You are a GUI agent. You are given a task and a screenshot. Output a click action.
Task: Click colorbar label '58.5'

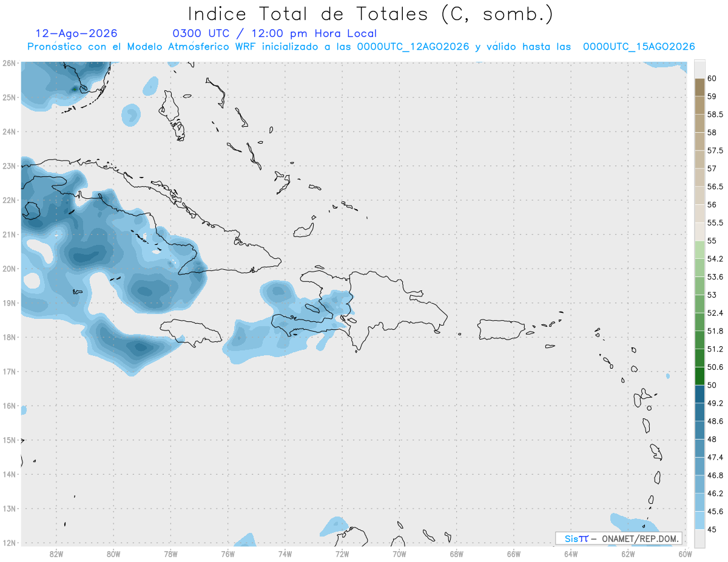tap(715, 115)
